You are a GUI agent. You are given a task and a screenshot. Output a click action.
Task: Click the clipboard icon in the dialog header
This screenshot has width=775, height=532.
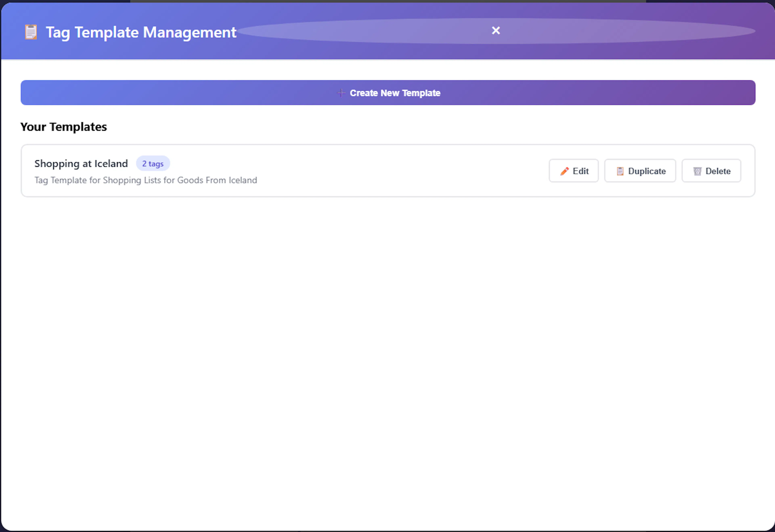point(31,32)
